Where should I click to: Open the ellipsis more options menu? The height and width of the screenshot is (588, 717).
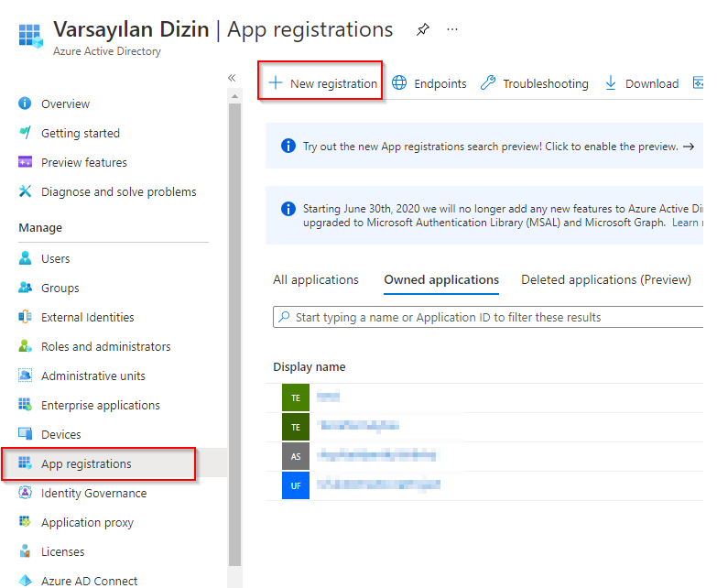452,29
